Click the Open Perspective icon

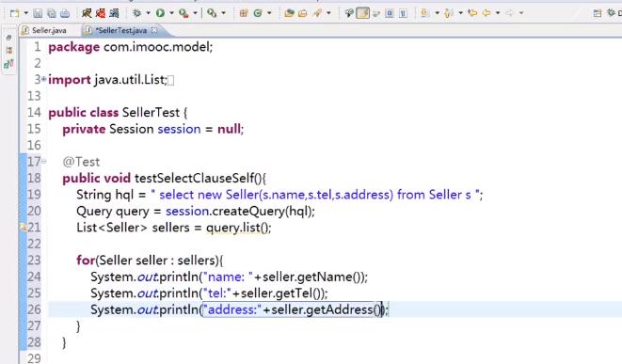[597, 13]
